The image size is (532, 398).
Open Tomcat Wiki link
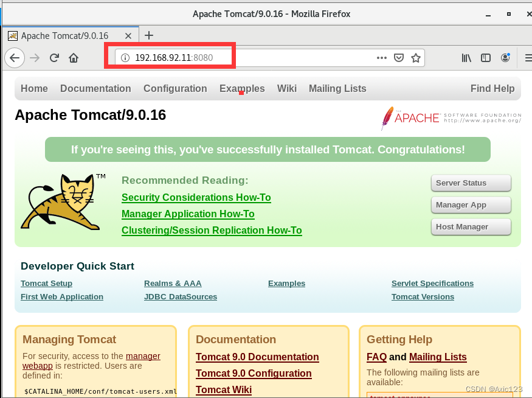pos(224,389)
